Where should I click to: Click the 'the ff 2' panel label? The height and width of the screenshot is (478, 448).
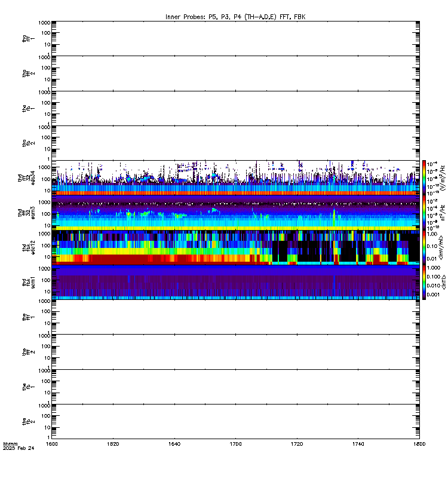[28, 352]
